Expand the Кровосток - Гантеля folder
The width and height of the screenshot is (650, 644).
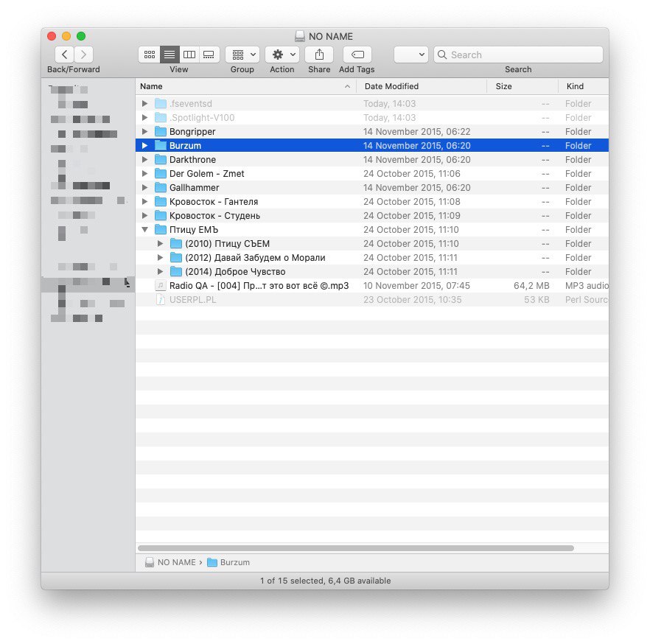pyautogui.click(x=144, y=202)
